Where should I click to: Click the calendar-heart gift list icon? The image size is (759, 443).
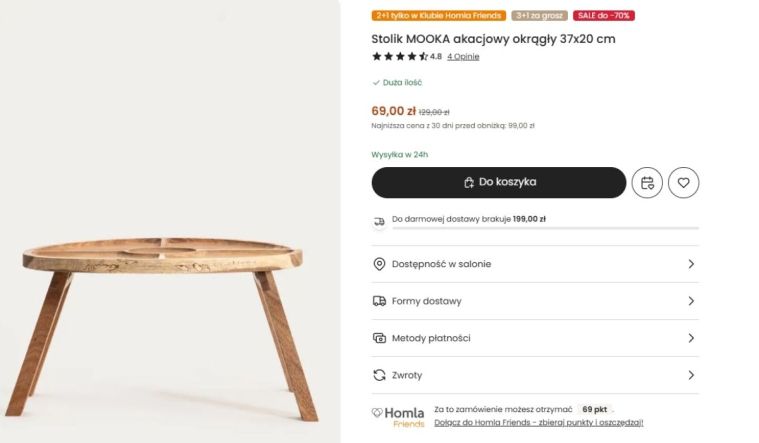pos(647,183)
